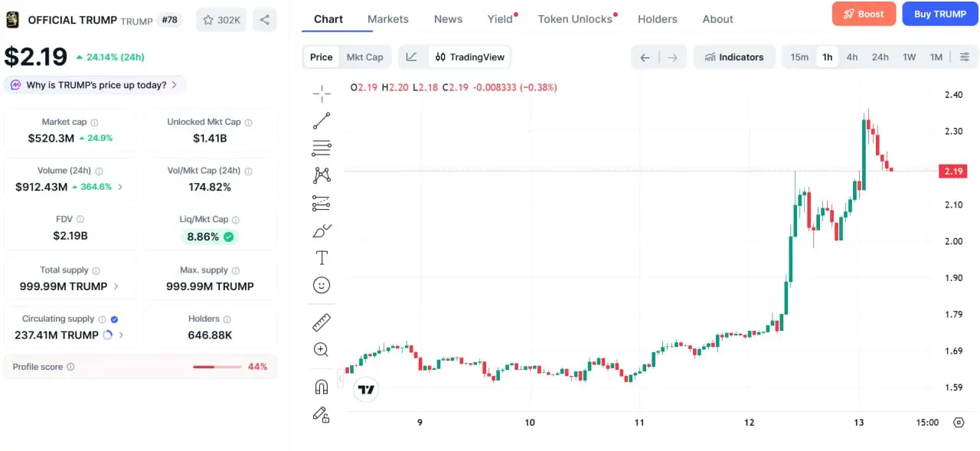This screenshot has height=451, width=980.
Task: Click the Buy TRUMP button
Action: 940,14
